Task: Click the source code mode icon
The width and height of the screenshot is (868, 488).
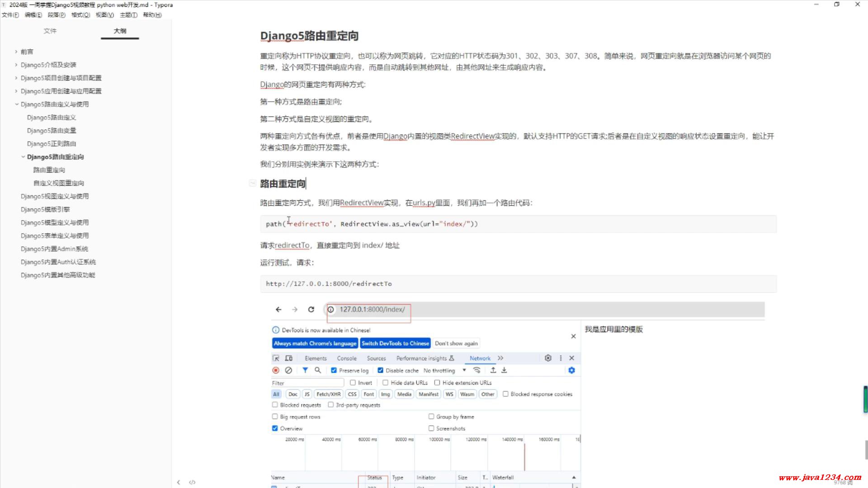Action: pyautogui.click(x=192, y=482)
